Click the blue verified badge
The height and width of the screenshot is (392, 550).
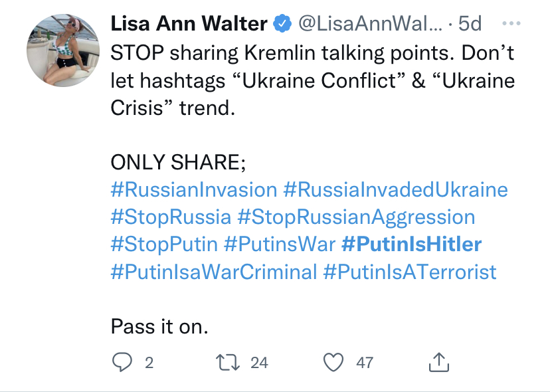[x=282, y=25]
